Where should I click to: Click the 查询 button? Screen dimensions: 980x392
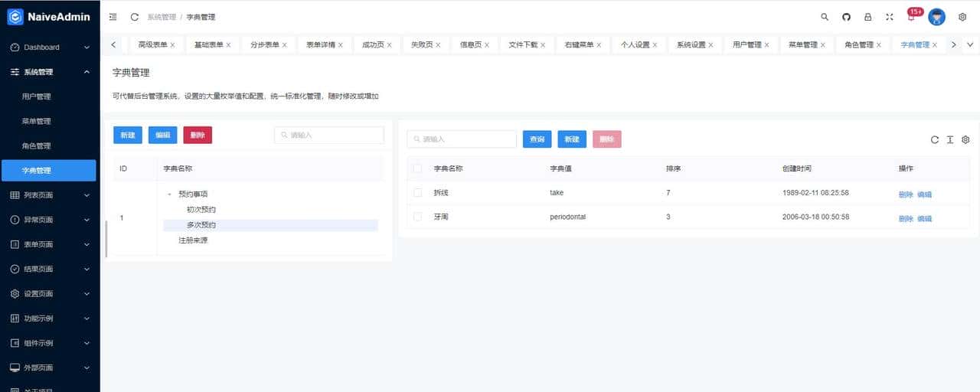[537, 139]
